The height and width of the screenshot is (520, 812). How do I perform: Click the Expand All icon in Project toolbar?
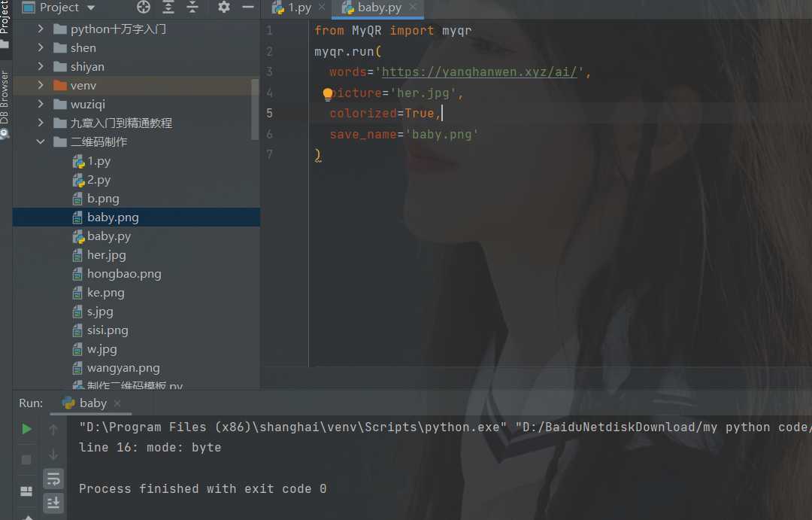click(x=168, y=8)
